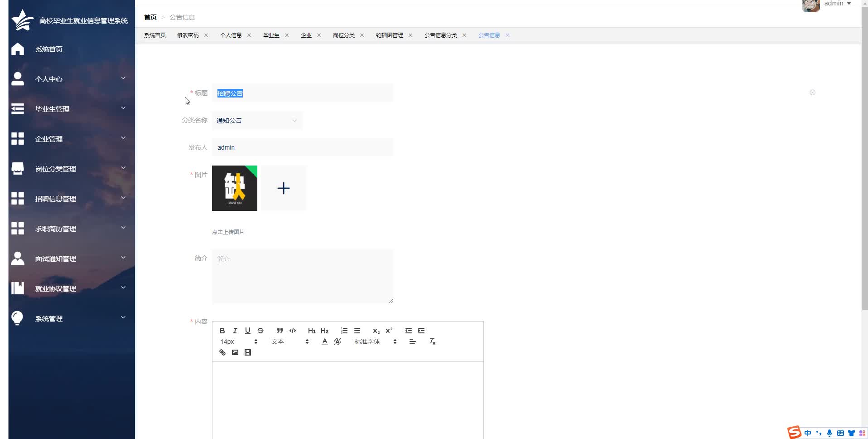868x439 pixels.
Task: Expand the 就业协议管理 sidebar menu
Action: [72, 288]
